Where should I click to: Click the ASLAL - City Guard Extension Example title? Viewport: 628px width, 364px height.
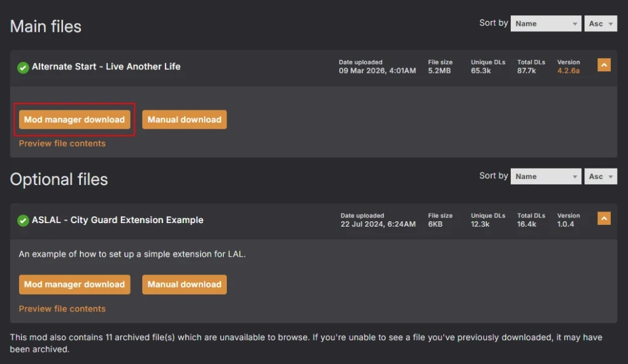tap(117, 220)
